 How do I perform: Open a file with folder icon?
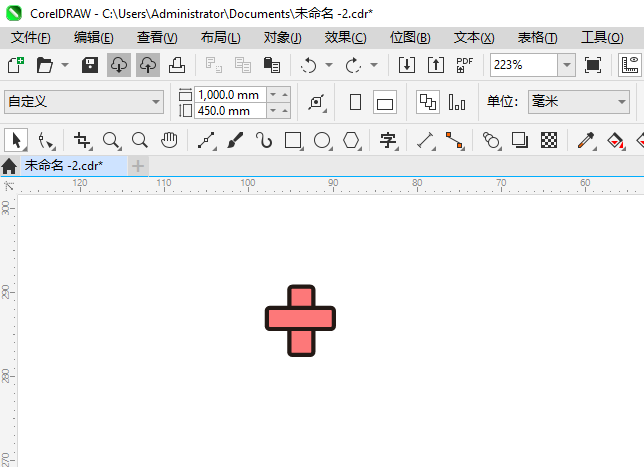(x=44, y=65)
